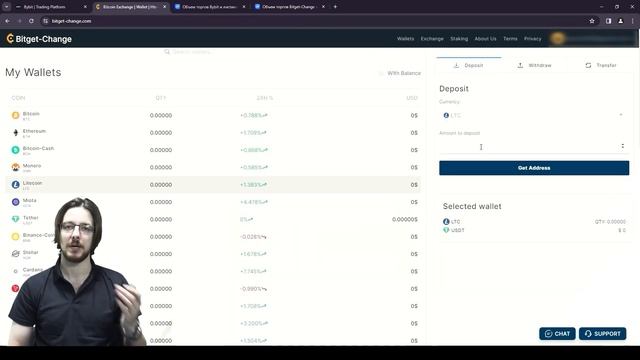This screenshot has width=640, height=360.
Task: Click the Bitcoin coin icon
Action: [16, 116]
